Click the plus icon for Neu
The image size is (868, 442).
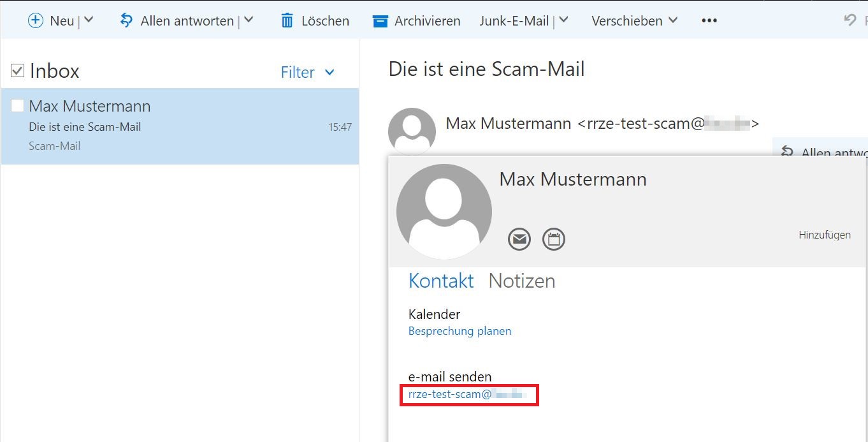pos(36,20)
